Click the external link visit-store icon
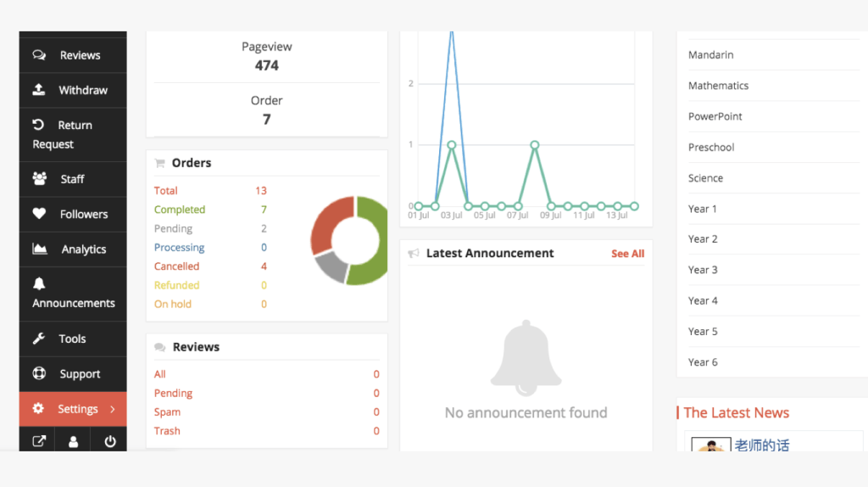The image size is (868, 487). tap(37, 441)
